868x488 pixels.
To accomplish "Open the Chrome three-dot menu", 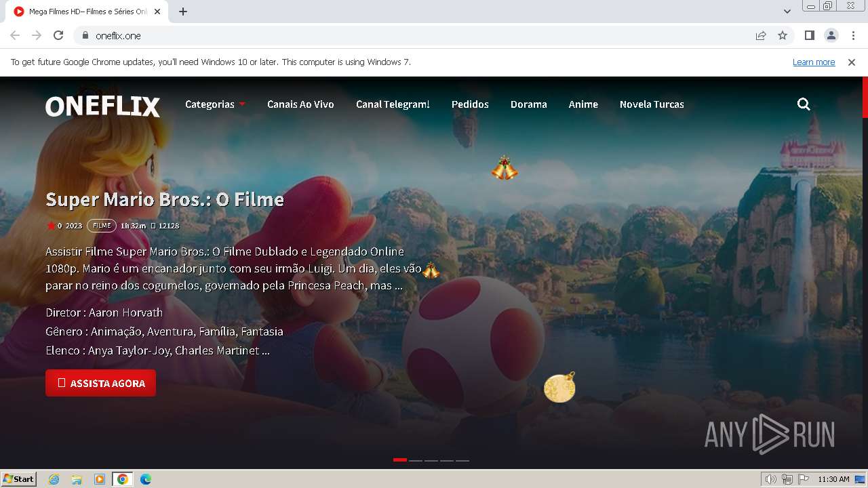I will coord(852,35).
